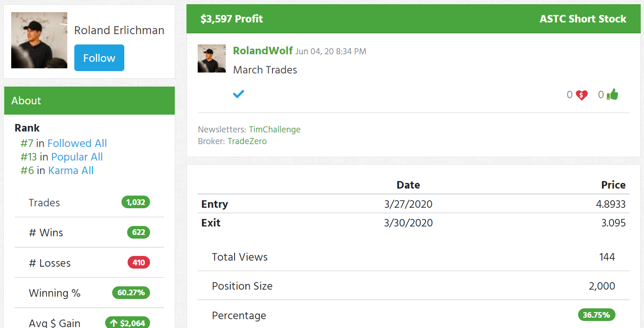Click the $2,064 average gain badge

click(x=128, y=323)
